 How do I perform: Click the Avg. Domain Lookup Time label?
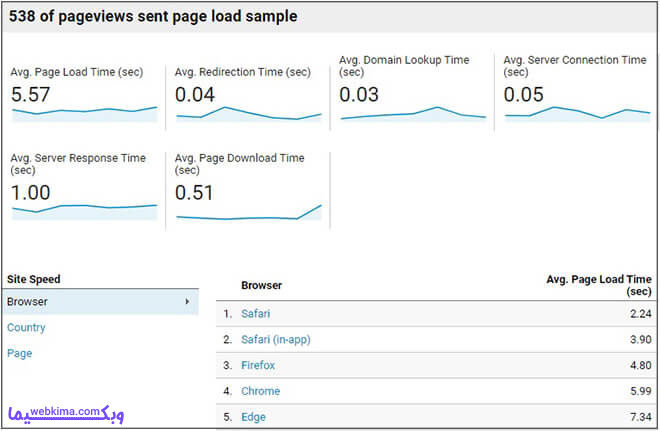click(404, 66)
